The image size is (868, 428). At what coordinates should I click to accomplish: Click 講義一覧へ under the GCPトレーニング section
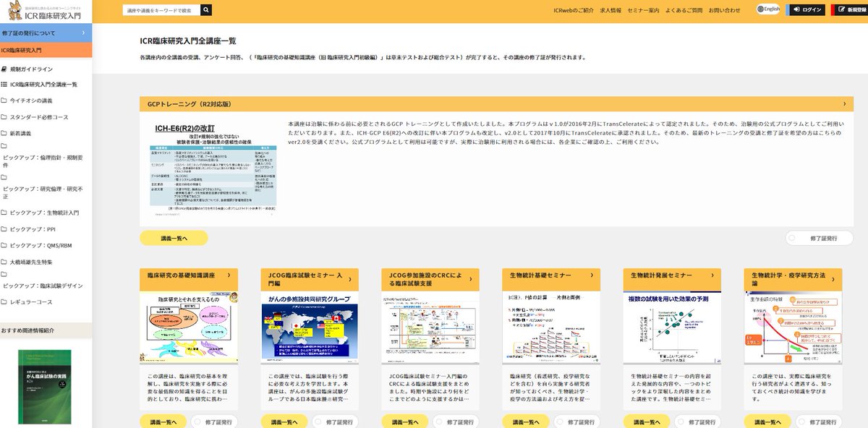pos(174,238)
